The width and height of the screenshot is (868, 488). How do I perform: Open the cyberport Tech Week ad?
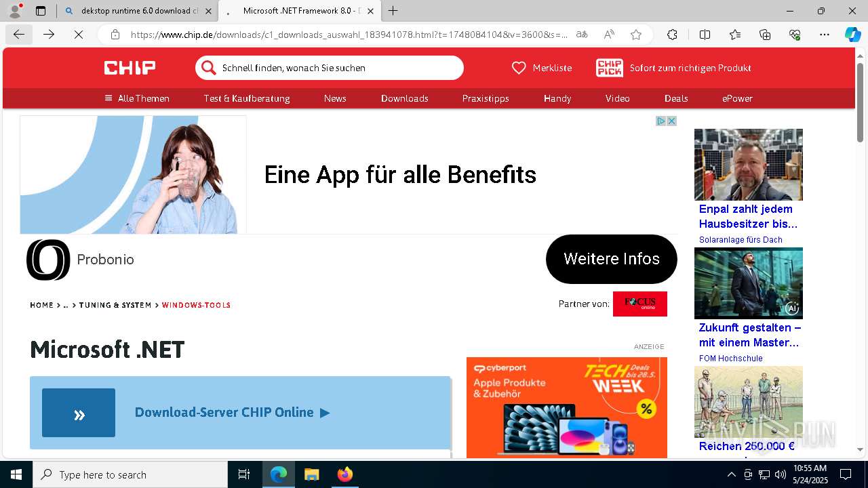click(x=567, y=407)
